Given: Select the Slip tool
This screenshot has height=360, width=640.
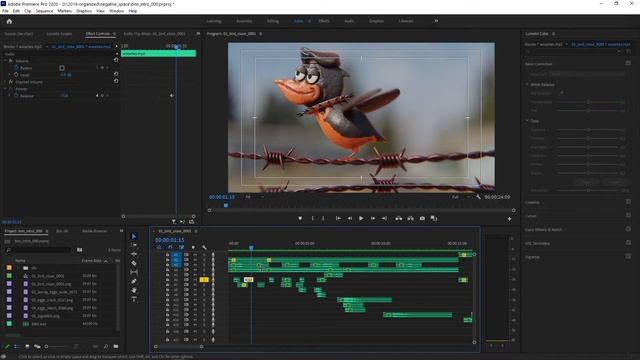Looking at the screenshot, I should click(x=134, y=272).
